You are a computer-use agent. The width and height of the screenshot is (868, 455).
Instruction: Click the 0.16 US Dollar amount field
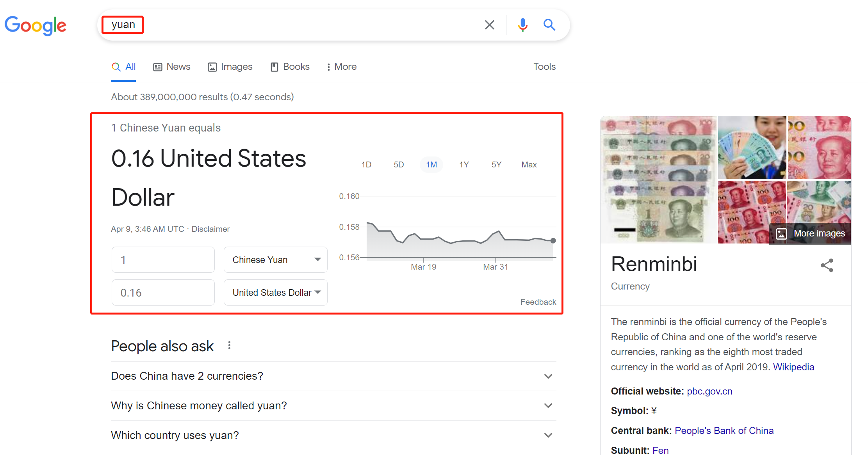point(163,293)
